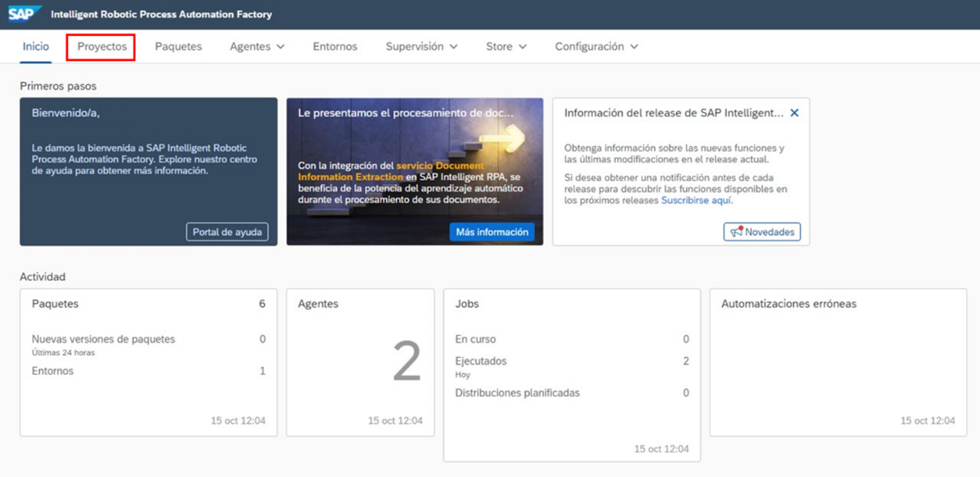Image resolution: width=980 pixels, height=477 pixels.
Task: Expand the Agentes dropdown menu
Action: coord(257,47)
